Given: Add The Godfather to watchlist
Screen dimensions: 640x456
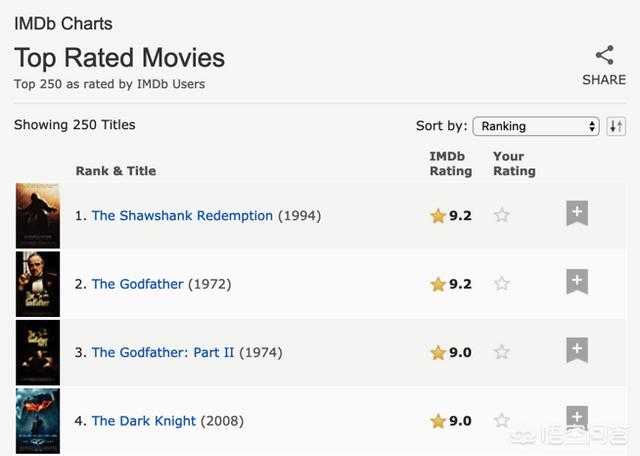Looking at the screenshot, I should point(577,282).
